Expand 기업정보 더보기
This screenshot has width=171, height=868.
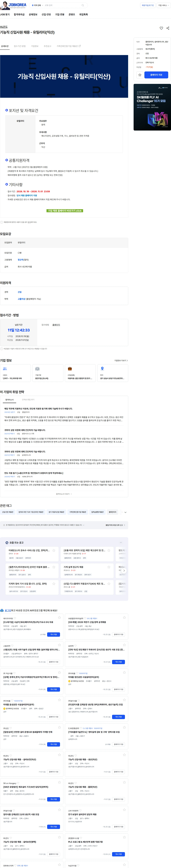tap(121, 361)
